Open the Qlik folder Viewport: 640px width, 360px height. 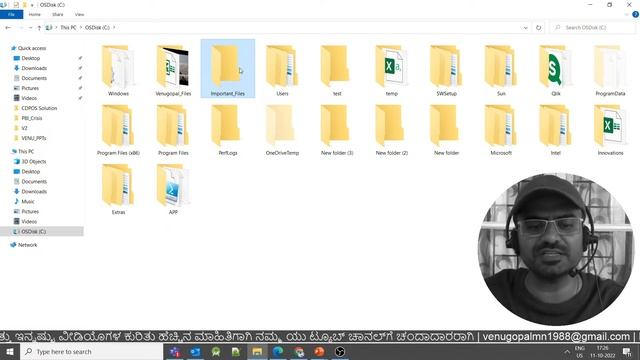556,69
